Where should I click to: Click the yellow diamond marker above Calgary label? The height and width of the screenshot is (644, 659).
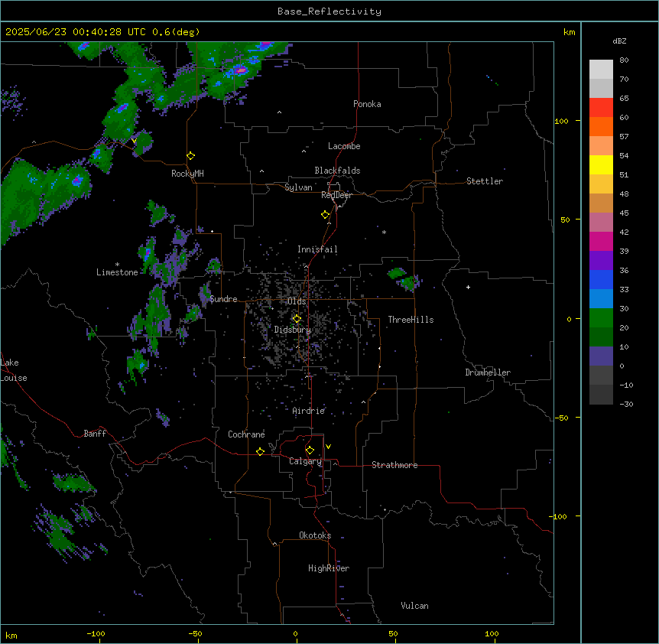coord(310,450)
